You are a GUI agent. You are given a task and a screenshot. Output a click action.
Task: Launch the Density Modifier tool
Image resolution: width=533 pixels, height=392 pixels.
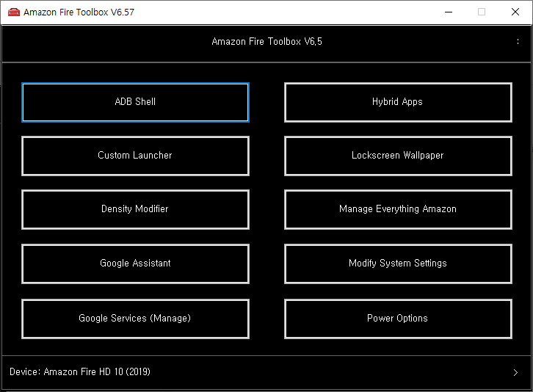tap(135, 209)
